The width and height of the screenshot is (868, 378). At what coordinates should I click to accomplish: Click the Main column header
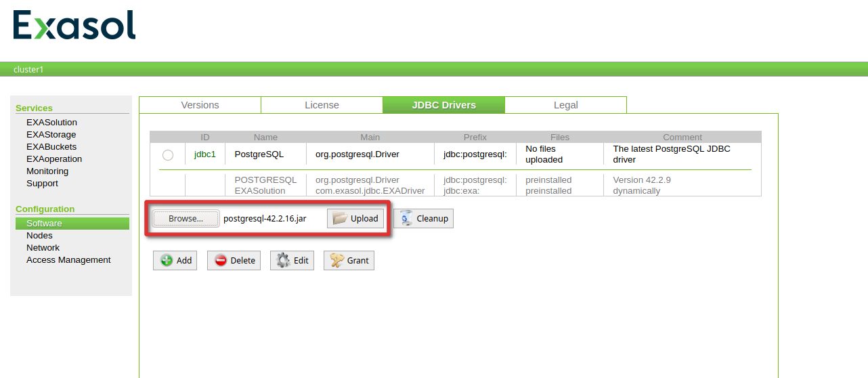pyautogui.click(x=370, y=137)
